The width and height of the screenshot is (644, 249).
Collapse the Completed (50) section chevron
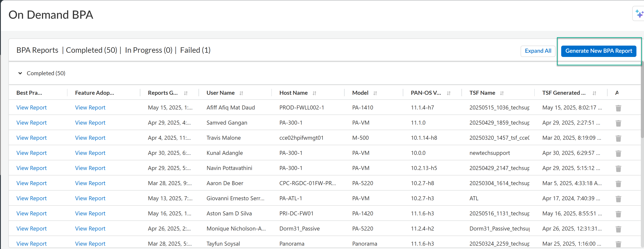click(x=20, y=73)
